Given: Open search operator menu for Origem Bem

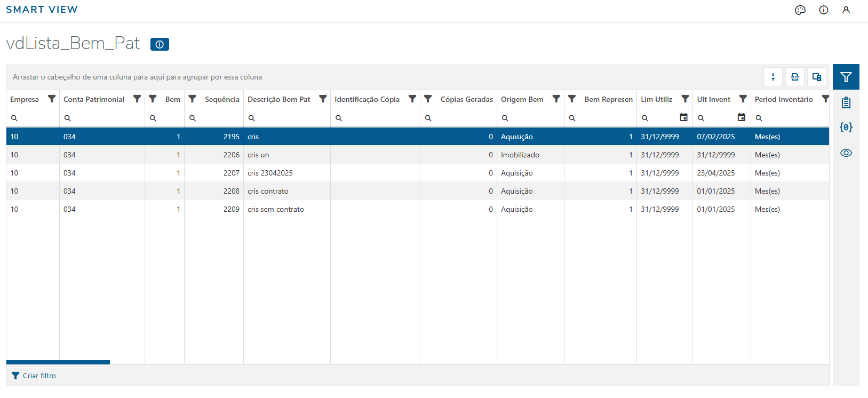Looking at the screenshot, I should (x=505, y=118).
